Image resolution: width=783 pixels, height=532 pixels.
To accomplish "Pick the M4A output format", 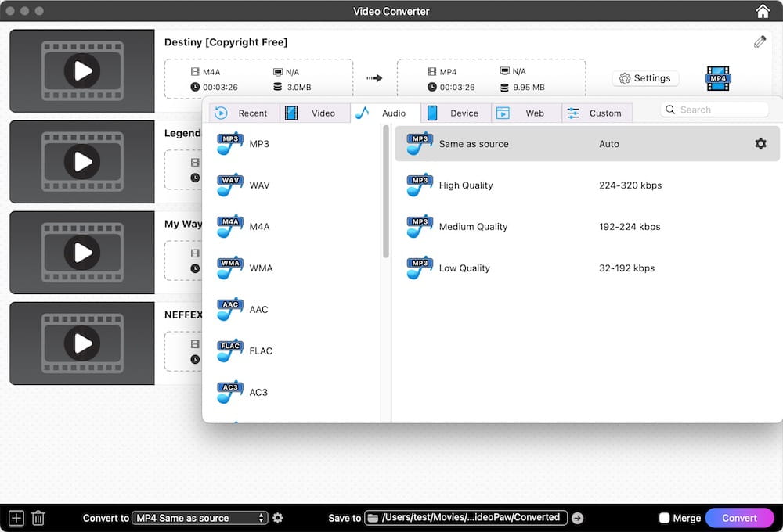I will pyautogui.click(x=229, y=226).
